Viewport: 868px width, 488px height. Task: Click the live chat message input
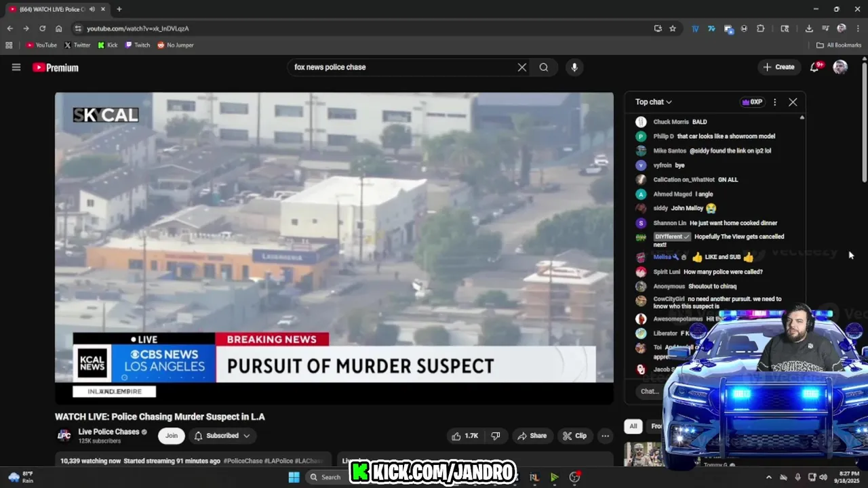650,391
